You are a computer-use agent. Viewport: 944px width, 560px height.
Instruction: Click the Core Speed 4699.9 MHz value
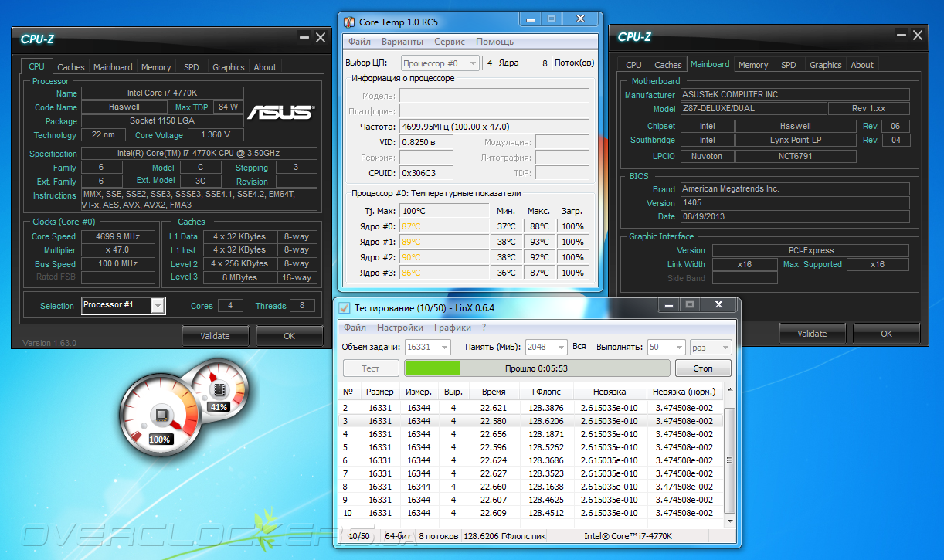click(118, 236)
